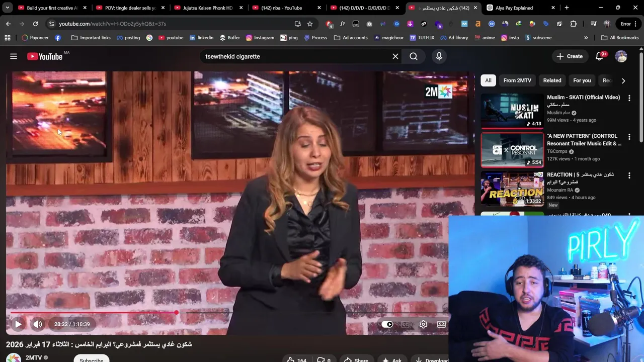Open the Chrome apps grid icon
Screen dimensions: 644x362
8,38
